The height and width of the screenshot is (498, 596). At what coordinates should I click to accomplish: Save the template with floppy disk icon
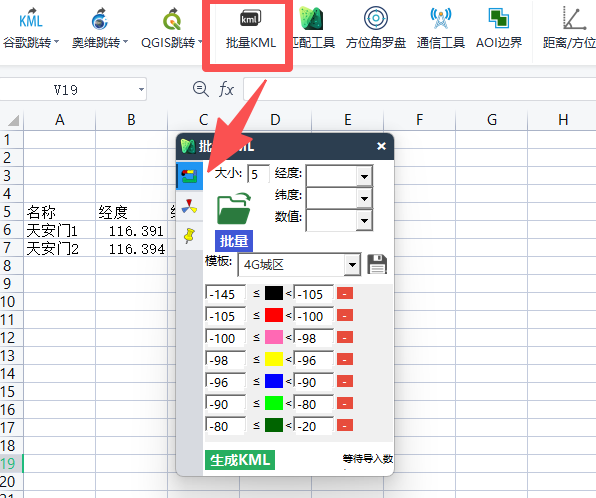pyautogui.click(x=377, y=264)
